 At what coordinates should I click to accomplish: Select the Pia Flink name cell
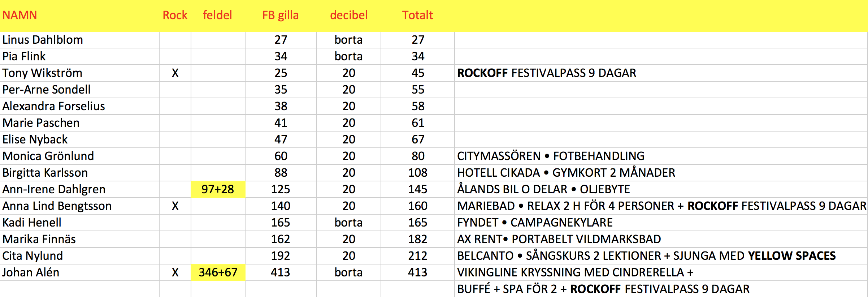[79, 56]
